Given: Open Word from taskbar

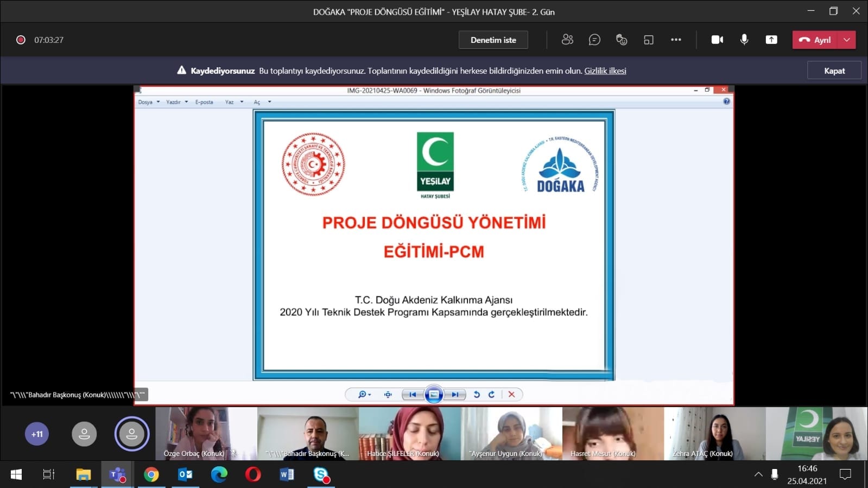Looking at the screenshot, I should [287, 474].
